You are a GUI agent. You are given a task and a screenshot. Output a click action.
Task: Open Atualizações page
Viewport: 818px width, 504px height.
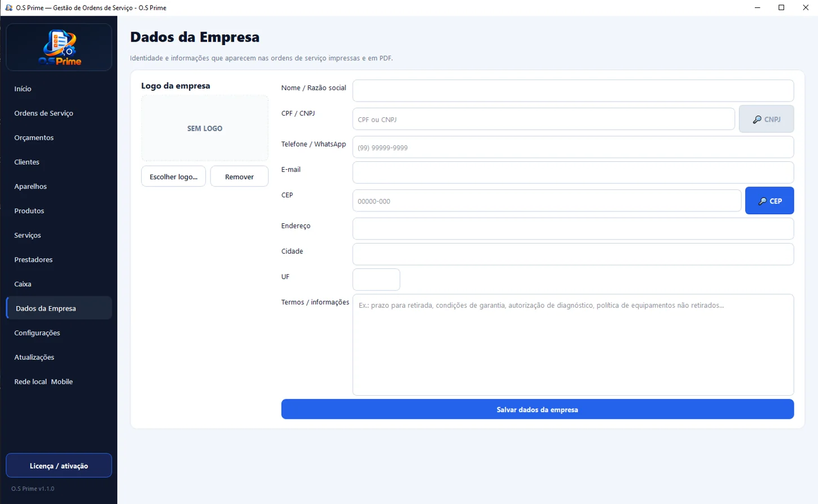(x=59, y=357)
